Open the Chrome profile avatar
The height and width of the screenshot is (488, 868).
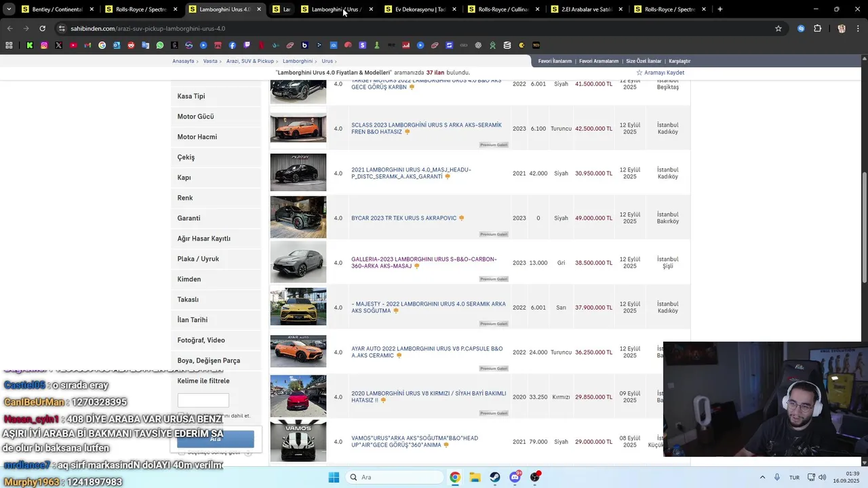point(842,28)
